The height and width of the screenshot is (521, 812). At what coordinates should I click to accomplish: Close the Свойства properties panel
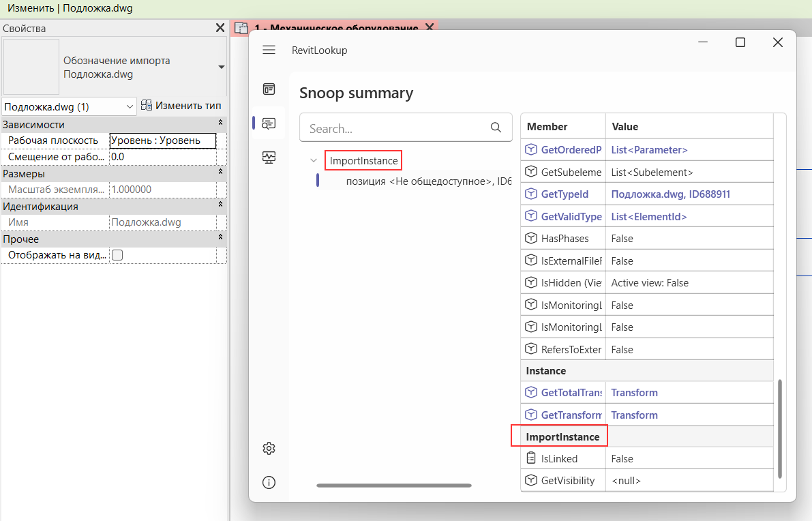(220, 28)
